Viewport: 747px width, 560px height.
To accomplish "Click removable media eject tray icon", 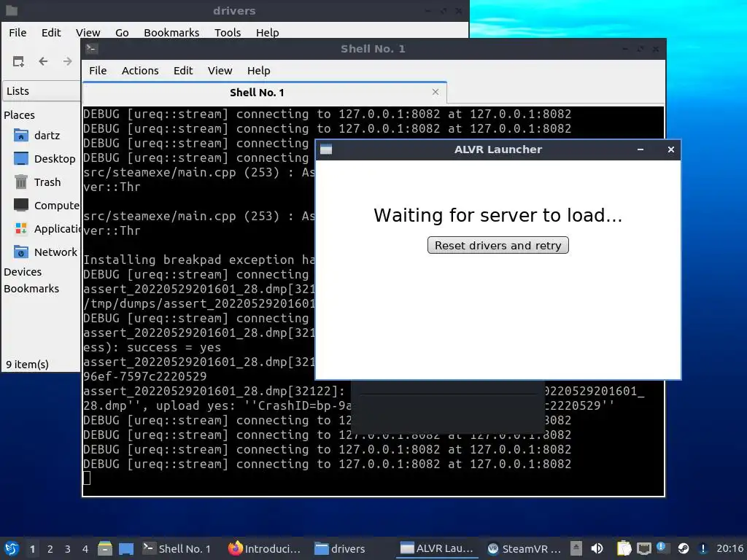I will pyautogui.click(x=576, y=548).
